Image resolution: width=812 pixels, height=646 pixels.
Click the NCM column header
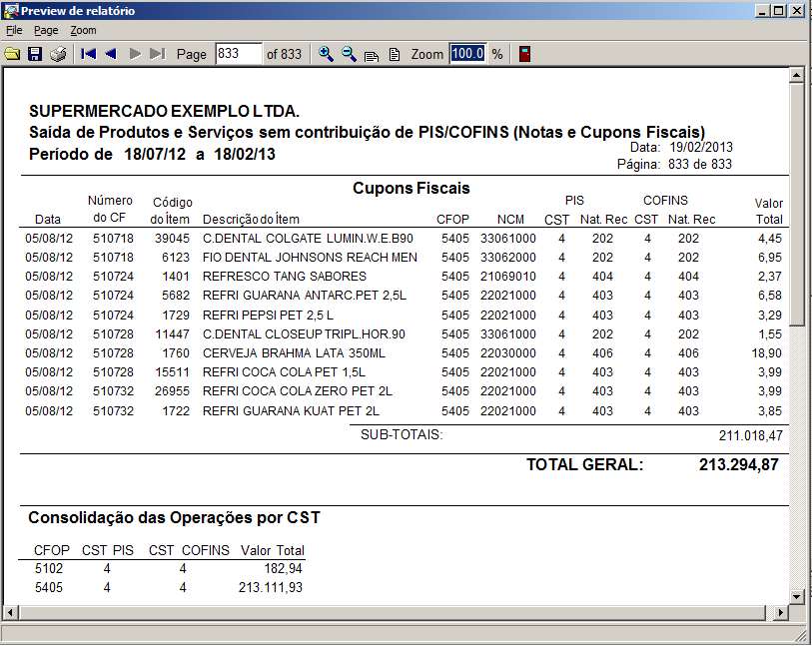[x=510, y=220]
